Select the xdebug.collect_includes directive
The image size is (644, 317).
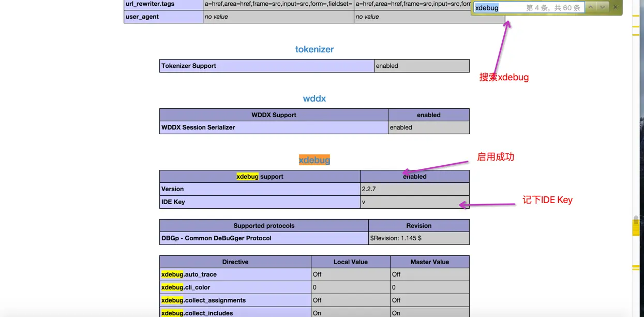235,313
